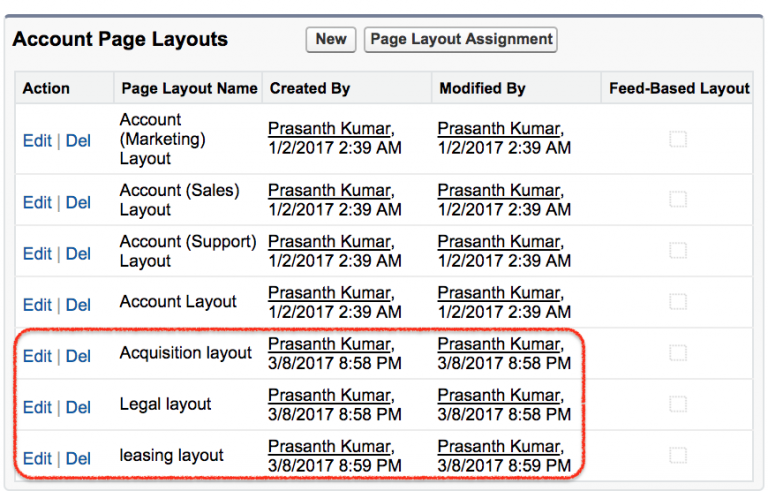Open Prasanth Kumar creator link for Account (Support) Layout
The width and height of the screenshot is (768, 491).
(330, 242)
